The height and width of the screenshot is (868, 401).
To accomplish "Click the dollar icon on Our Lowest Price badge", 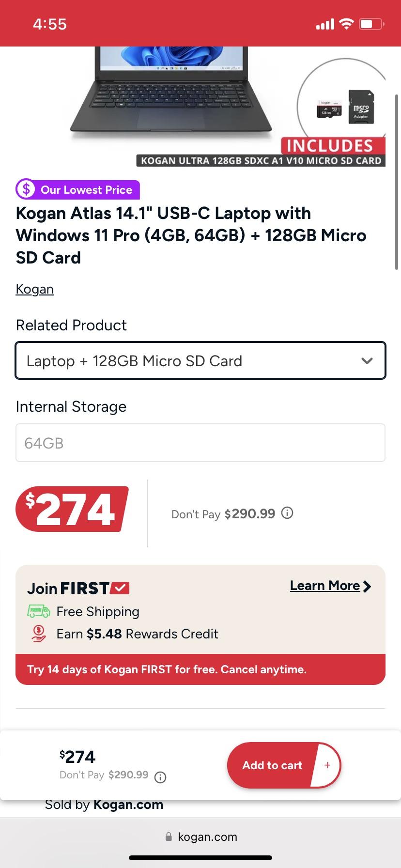I will 27,189.
